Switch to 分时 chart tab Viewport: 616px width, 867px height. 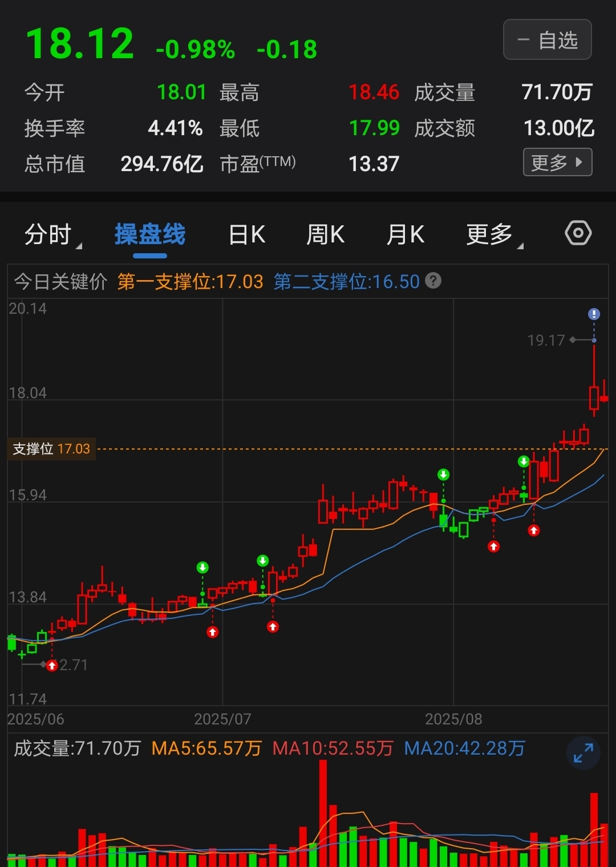pyautogui.click(x=48, y=234)
